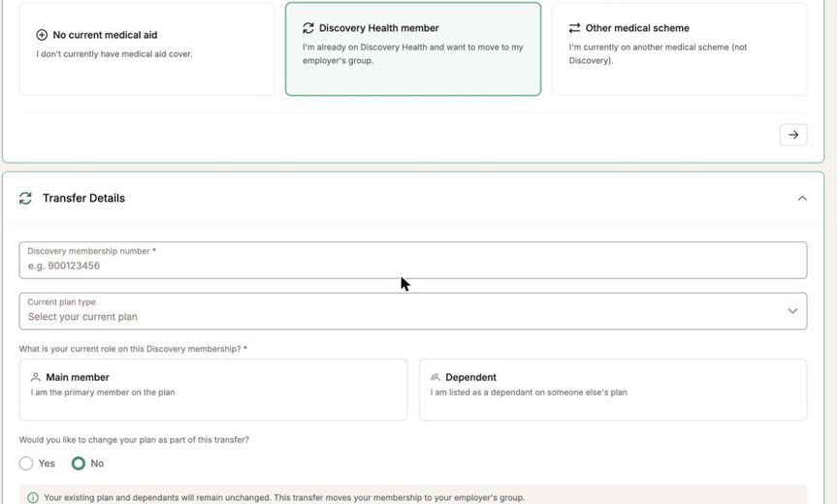This screenshot has height=504, width=838.
Task: Click the 'Would you like to change your plan' text
Action: click(134, 440)
